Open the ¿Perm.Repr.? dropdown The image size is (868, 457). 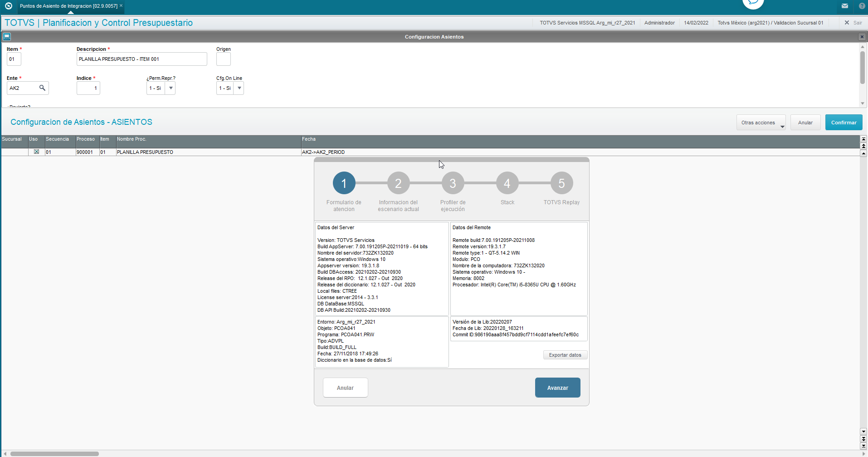coord(171,88)
